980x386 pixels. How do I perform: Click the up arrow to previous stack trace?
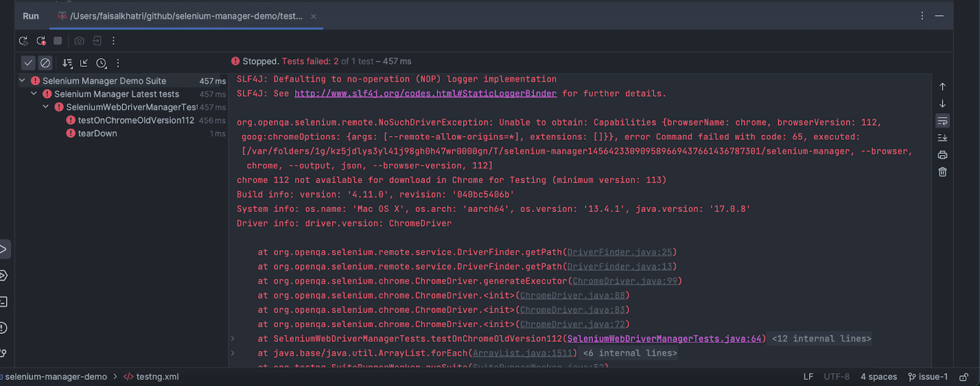pyautogui.click(x=943, y=87)
